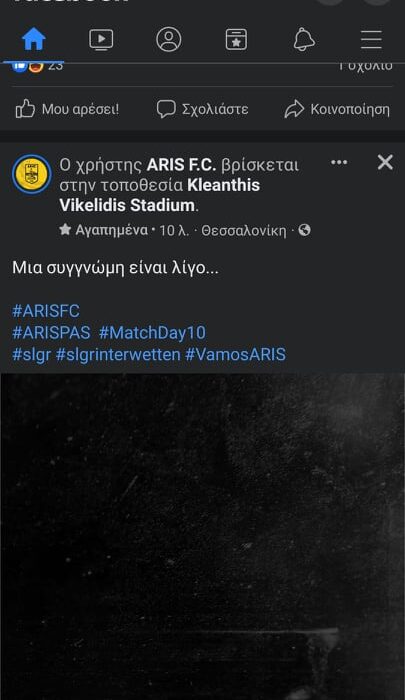Dismiss the ARIS F.C. post with X
The width and height of the screenshot is (405, 700).
click(385, 162)
